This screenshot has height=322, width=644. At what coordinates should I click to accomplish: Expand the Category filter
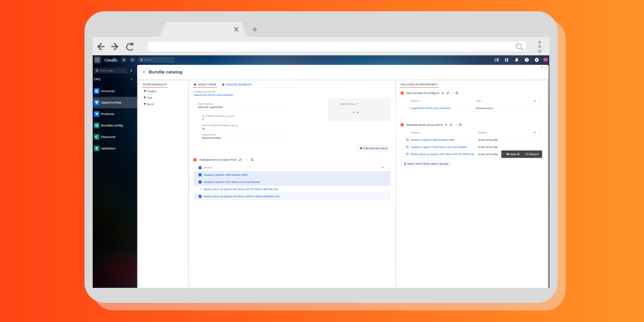151,91
